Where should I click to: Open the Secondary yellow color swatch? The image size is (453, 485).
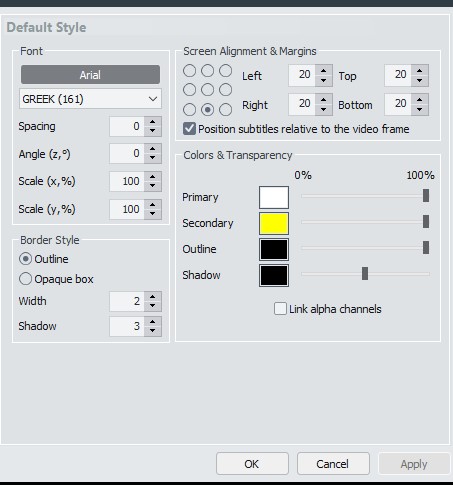click(x=274, y=223)
